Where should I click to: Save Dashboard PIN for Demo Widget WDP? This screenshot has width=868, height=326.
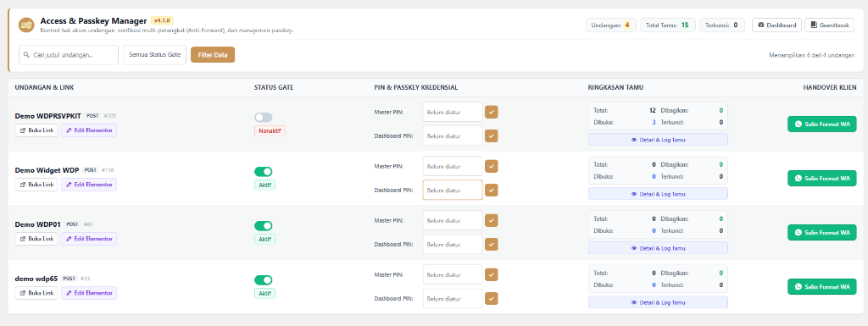point(492,190)
